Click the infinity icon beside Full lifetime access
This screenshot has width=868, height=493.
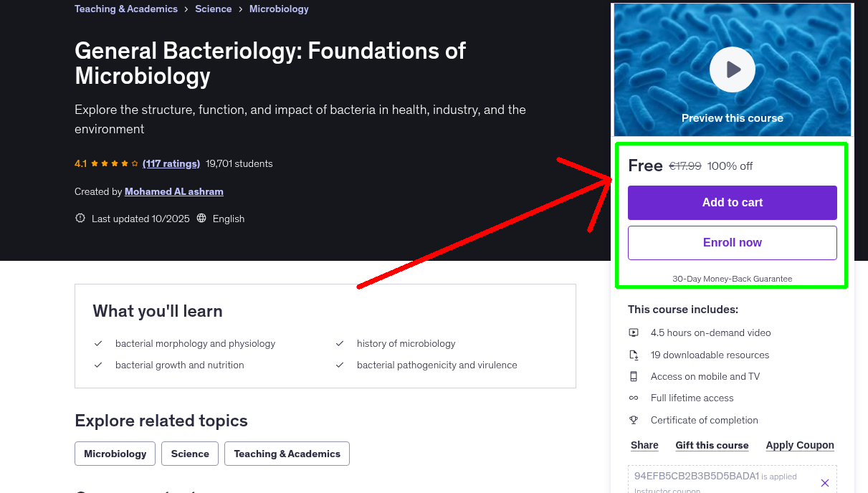click(x=634, y=398)
